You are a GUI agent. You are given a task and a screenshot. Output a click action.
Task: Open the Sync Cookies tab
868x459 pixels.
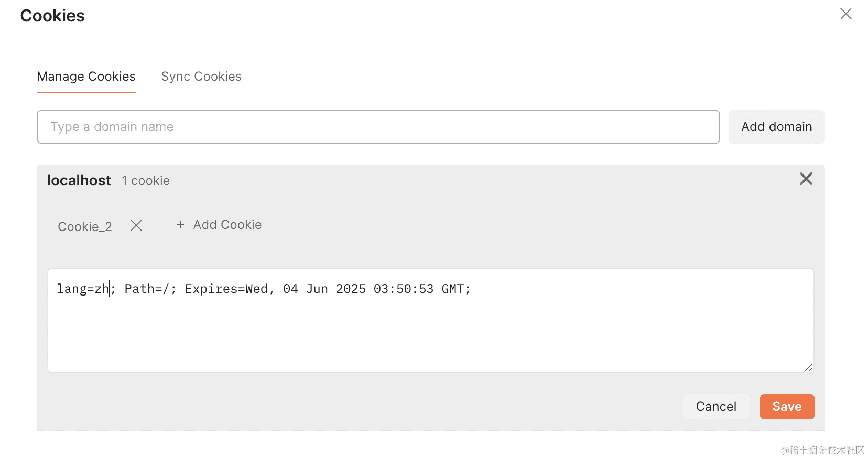tap(201, 76)
